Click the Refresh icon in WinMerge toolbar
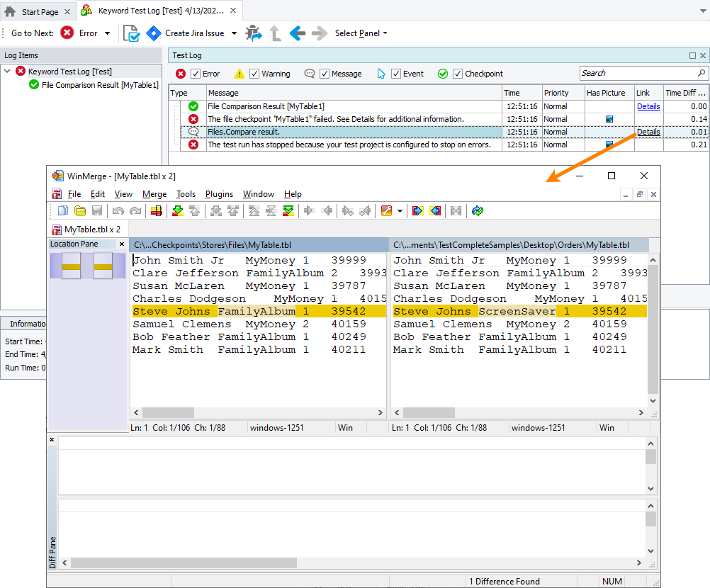The image size is (710, 588). click(477, 210)
